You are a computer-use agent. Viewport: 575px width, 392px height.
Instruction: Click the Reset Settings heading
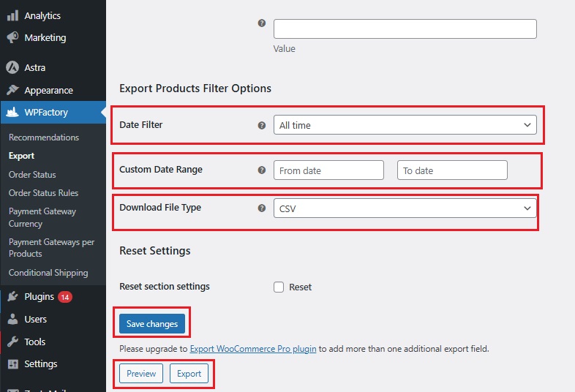[155, 251]
